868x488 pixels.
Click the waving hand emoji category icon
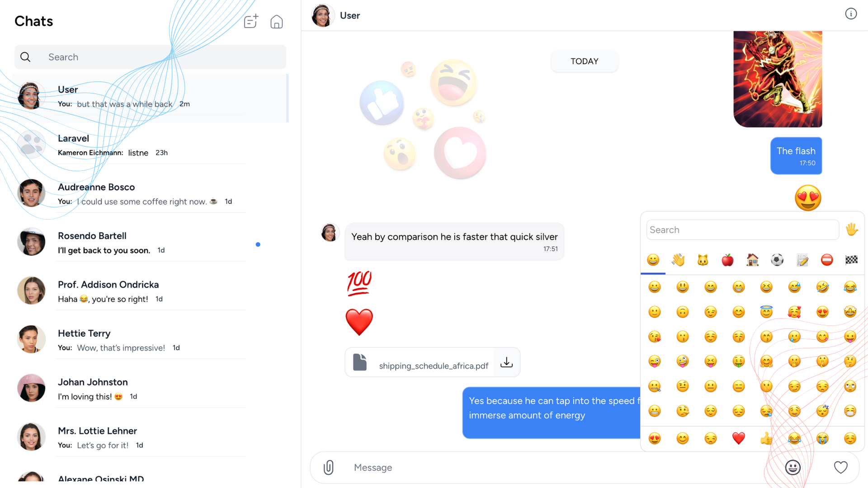point(681,259)
